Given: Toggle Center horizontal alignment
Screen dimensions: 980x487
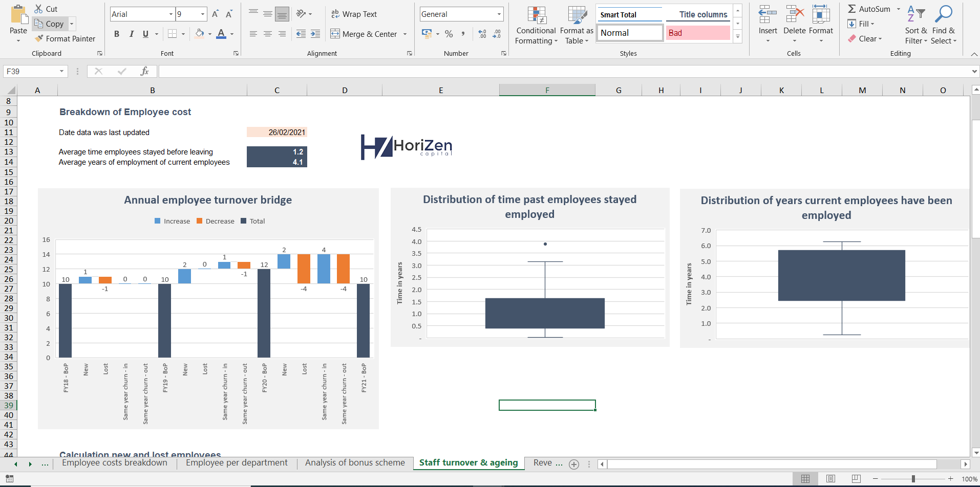Looking at the screenshot, I should 267,34.
